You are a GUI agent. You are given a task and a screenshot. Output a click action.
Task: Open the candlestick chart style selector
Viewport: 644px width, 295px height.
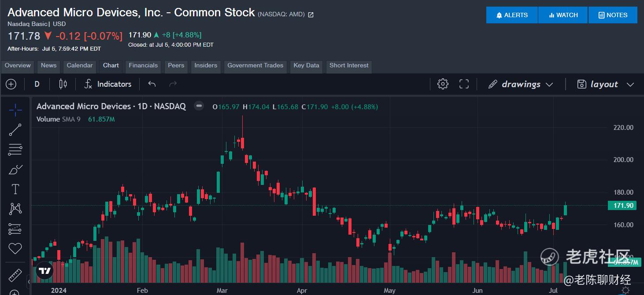63,84
